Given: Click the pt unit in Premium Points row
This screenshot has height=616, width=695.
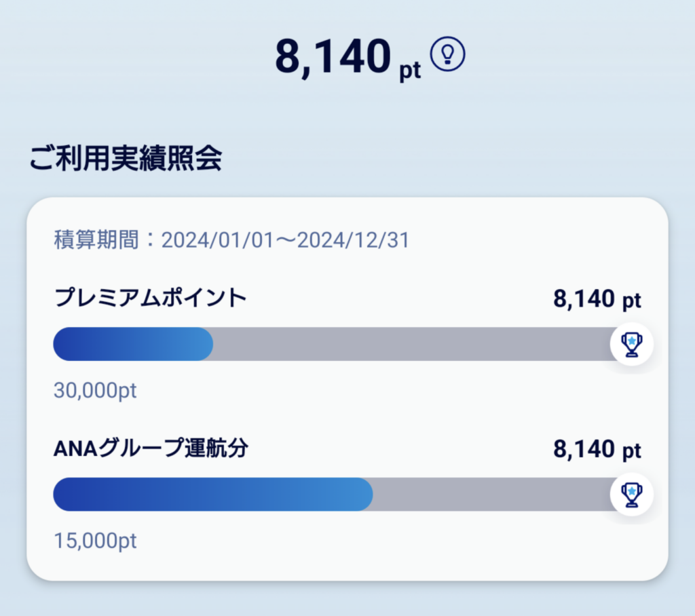Looking at the screenshot, I should (x=632, y=301).
